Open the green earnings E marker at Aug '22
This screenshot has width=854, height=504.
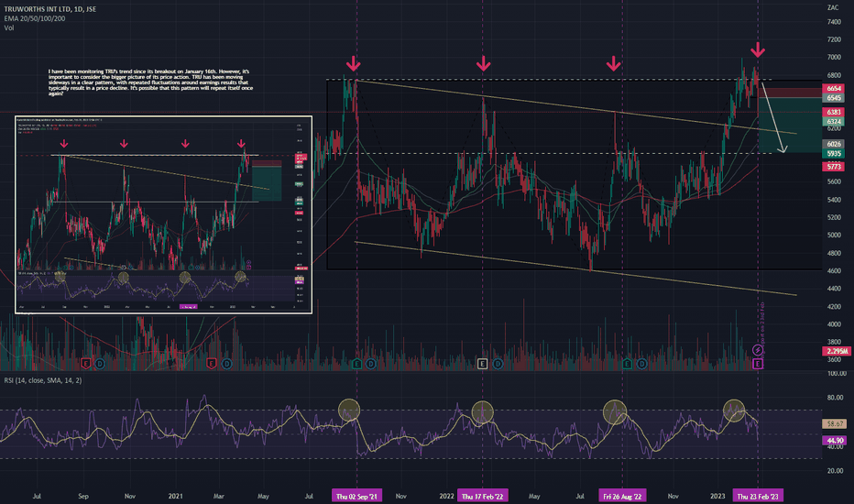coord(628,364)
